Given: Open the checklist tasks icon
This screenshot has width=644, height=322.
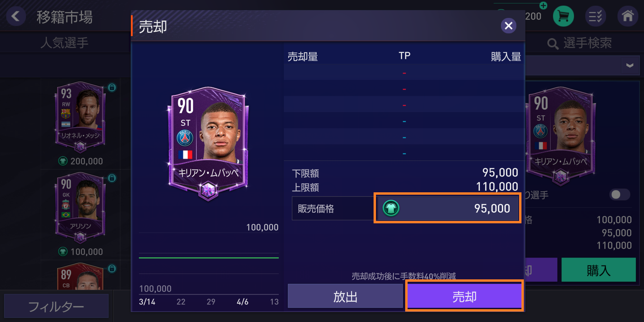Looking at the screenshot, I should (x=595, y=16).
